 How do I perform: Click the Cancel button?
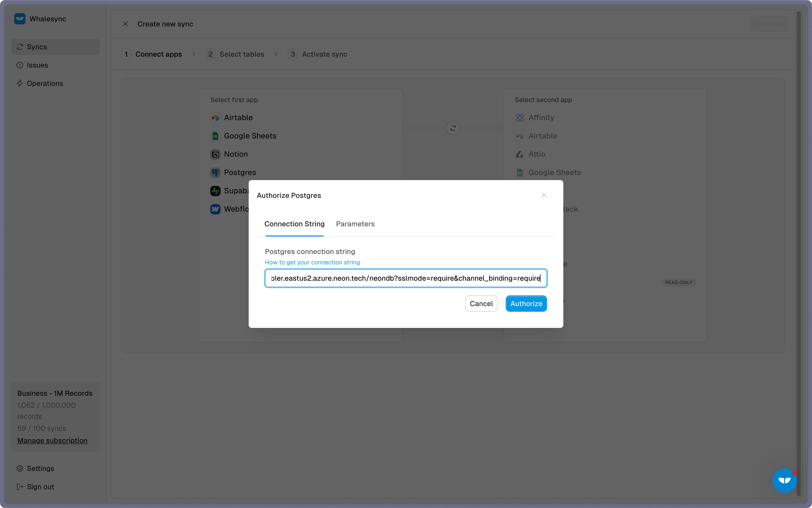(481, 303)
